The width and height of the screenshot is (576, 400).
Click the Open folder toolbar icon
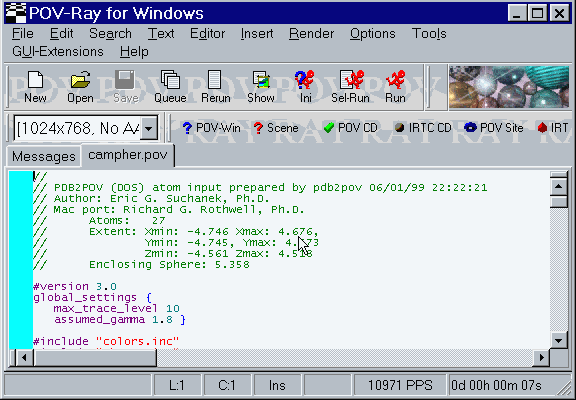pyautogui.click(x=80, y=87)
